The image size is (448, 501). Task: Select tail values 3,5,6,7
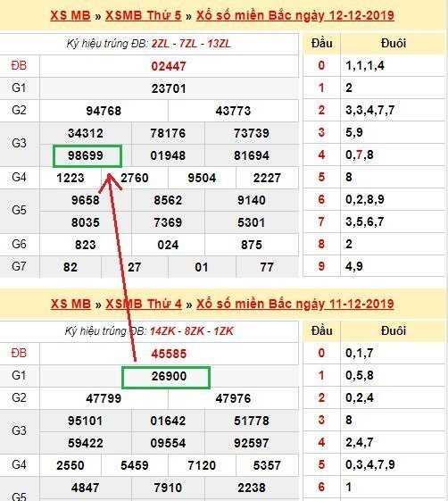(x=365, y=222)
